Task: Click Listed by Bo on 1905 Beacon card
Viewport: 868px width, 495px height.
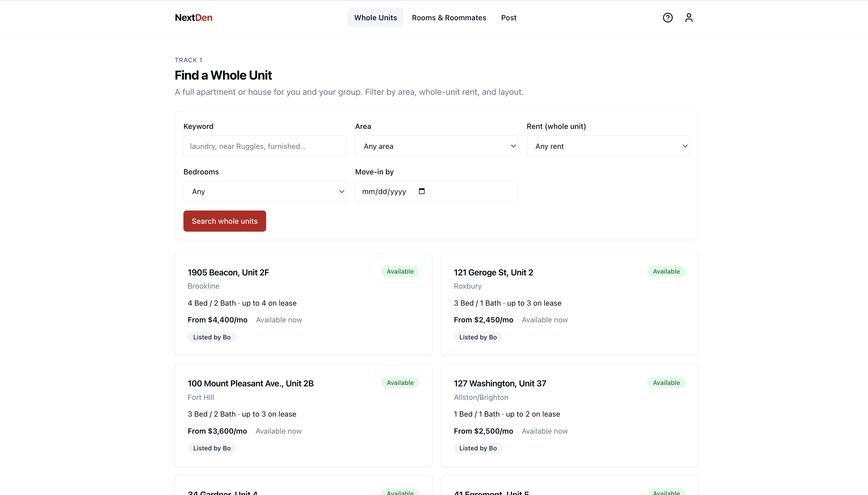Action: (x=212, y=337)
